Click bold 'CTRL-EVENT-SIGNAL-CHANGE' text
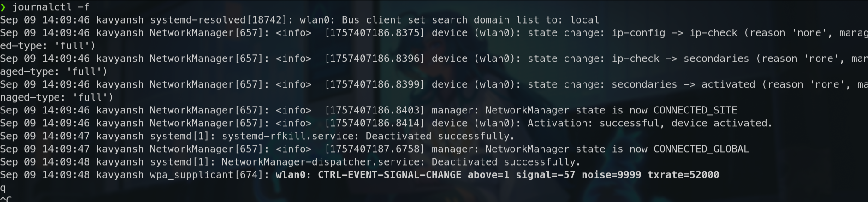 pos(389,175)
